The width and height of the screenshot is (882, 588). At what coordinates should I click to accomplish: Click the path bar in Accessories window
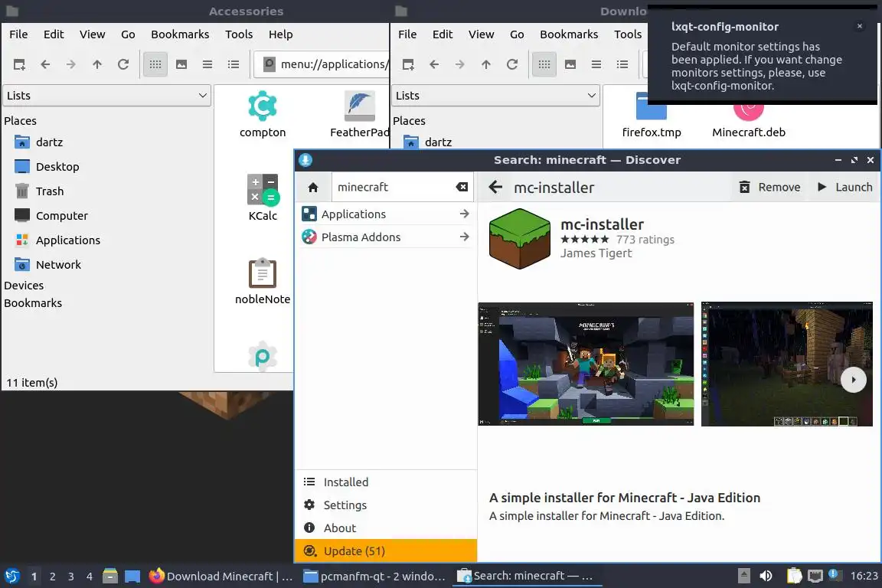coord(322,64)
